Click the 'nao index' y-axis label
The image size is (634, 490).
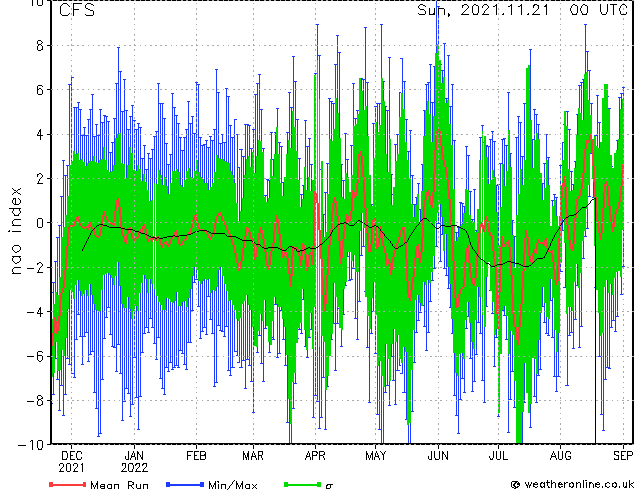tap(15, 231)
